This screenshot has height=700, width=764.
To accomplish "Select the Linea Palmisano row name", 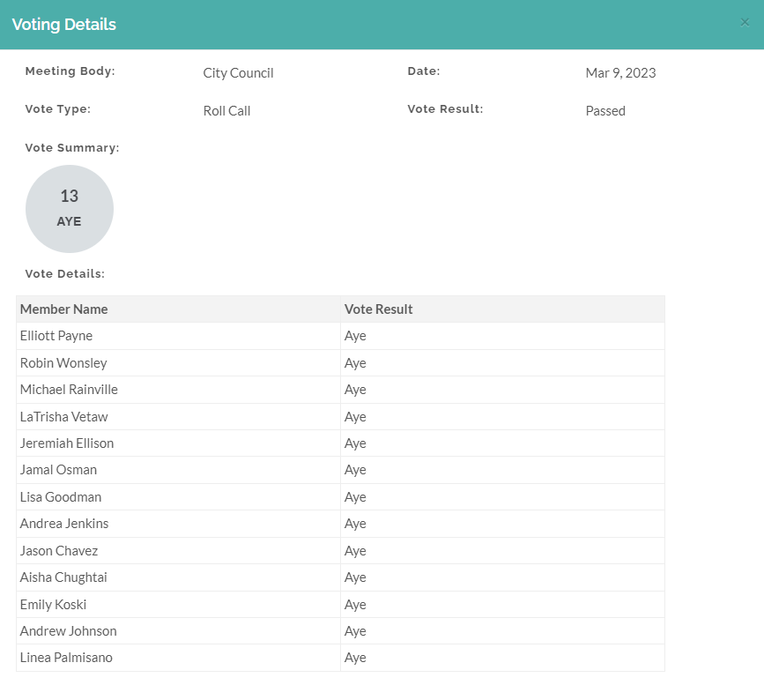I will tap(66, 658).
